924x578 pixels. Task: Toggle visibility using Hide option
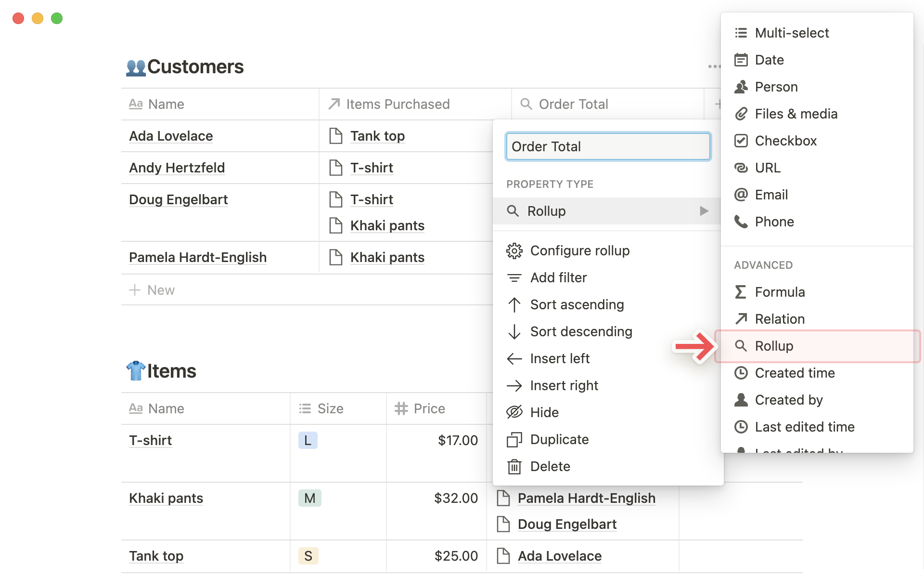click(545, 412)
